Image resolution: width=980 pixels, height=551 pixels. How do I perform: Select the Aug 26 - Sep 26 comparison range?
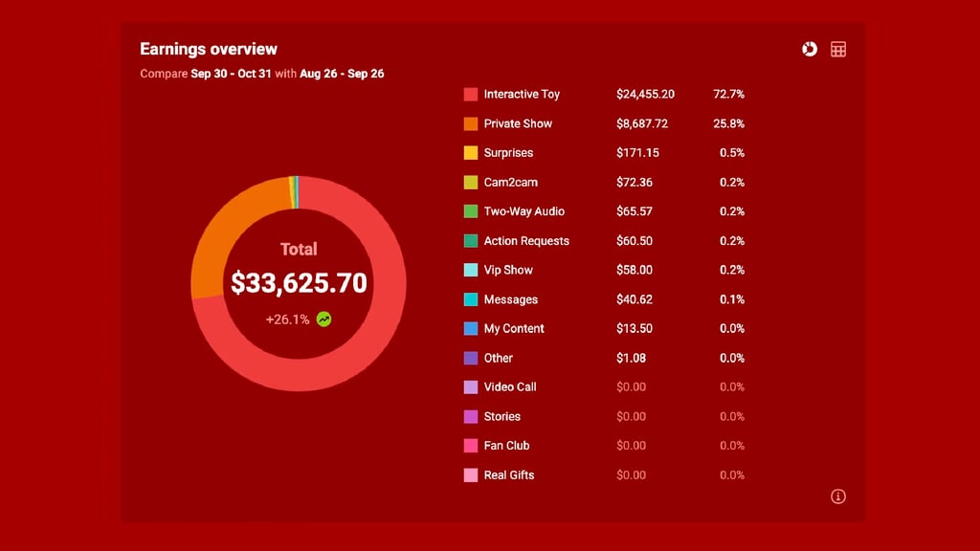[x=342, y=74]
